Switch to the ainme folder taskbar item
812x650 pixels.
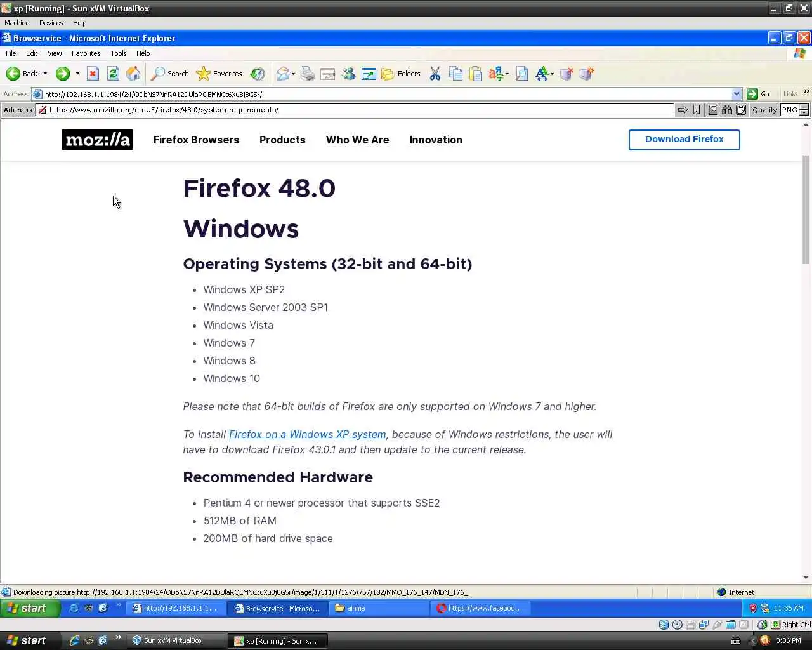379,608
